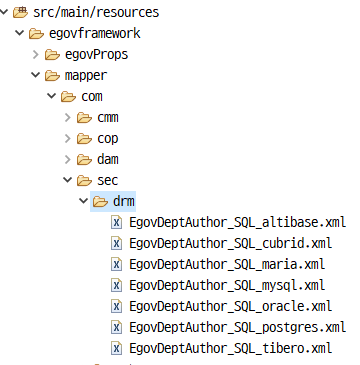Expand the cop folder arrow

pos(68,139)
